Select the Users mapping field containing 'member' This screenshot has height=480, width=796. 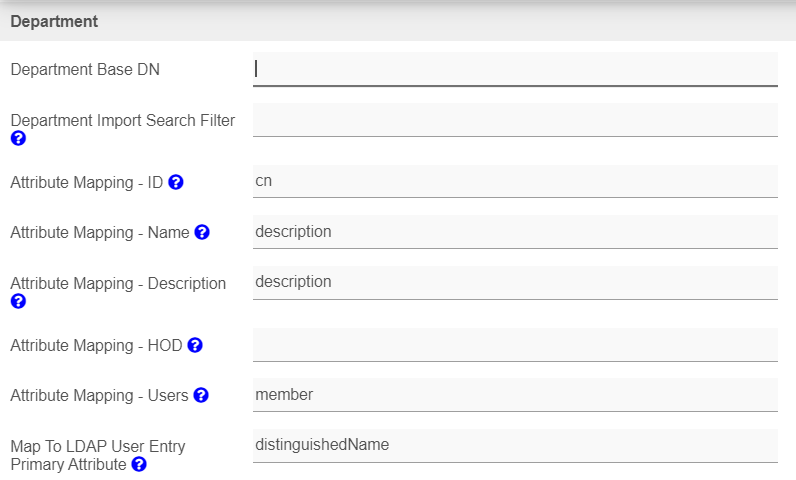click(x=515, y=395)
